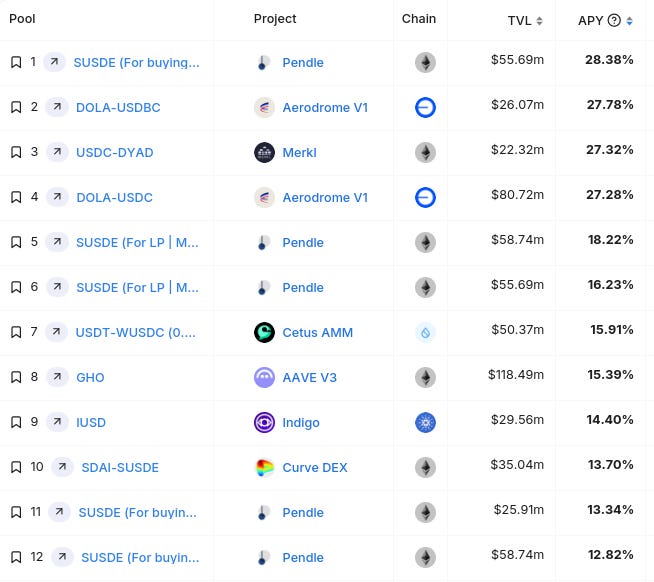
Task: Bookmark the SDAI-SUSDE pool
Action: 16,467
